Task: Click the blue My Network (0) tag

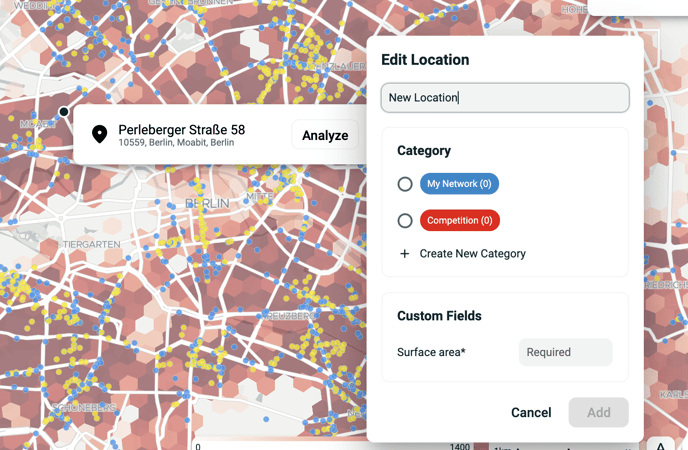Action: click(x=459, y=184)
